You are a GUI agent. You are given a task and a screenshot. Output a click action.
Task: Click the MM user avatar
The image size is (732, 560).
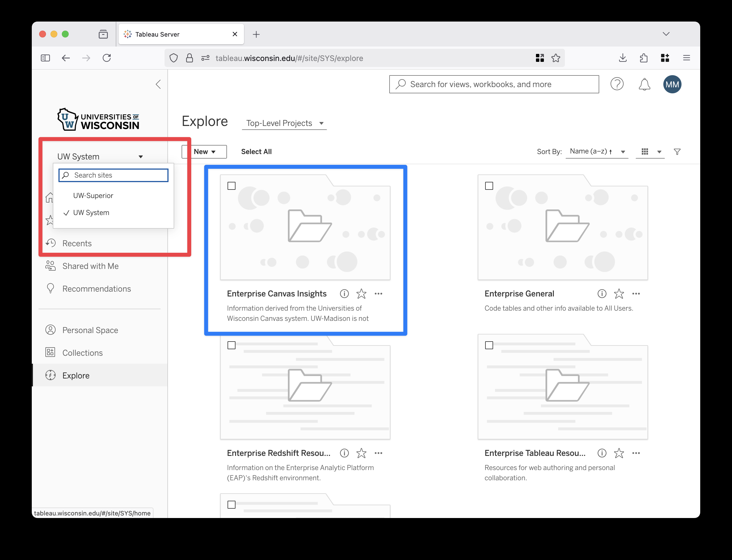pyautogui.click(x=672, y=84)
